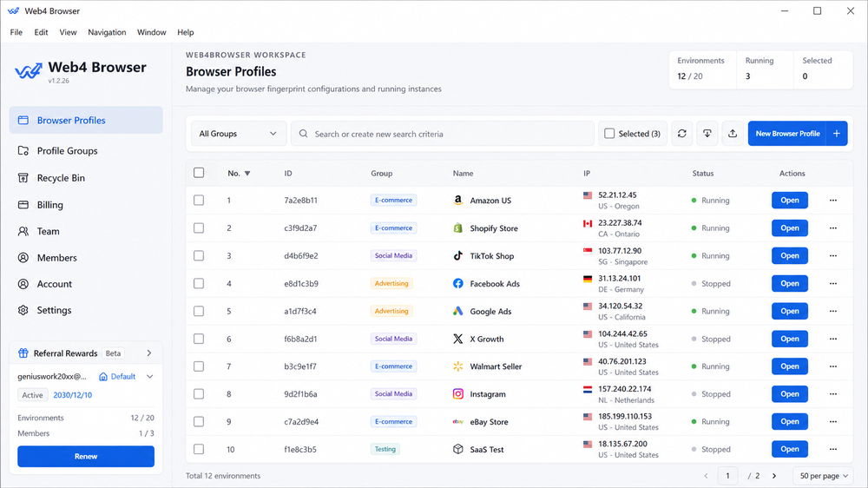Open the Help menu
The width and height of the screenshot is (868, 488).
pyautogui.click(x=186, y=32)
